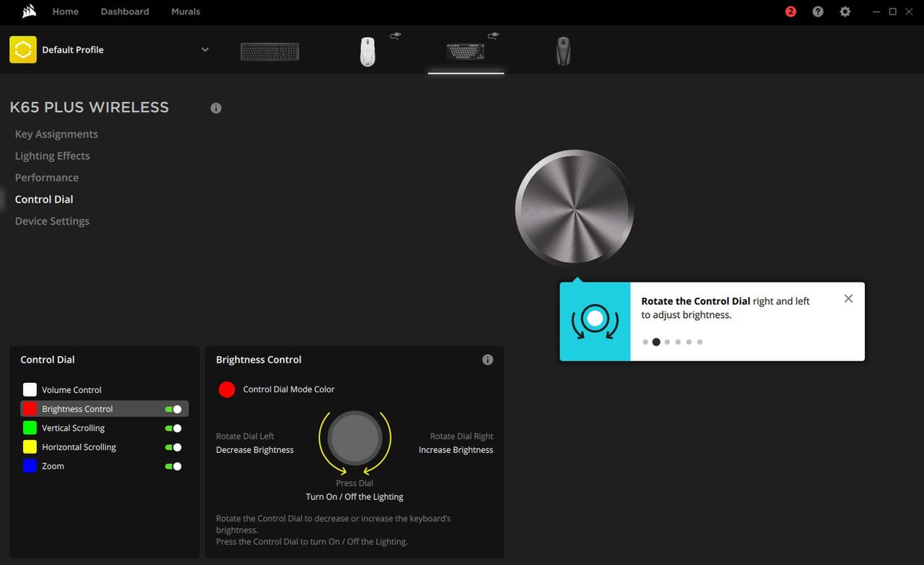
Task: Select the dark mouse device thumbnail
Action: coord(563,51)
